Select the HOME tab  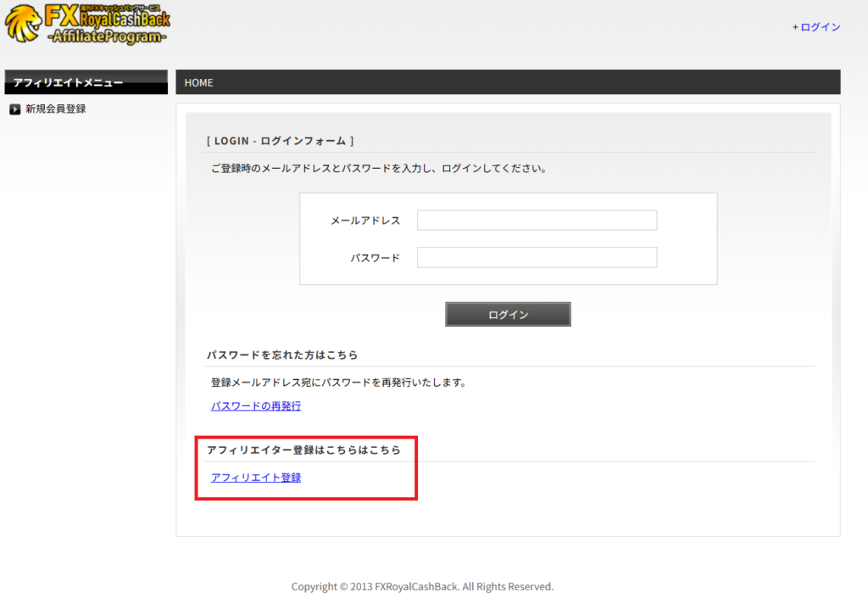[198, 82]
